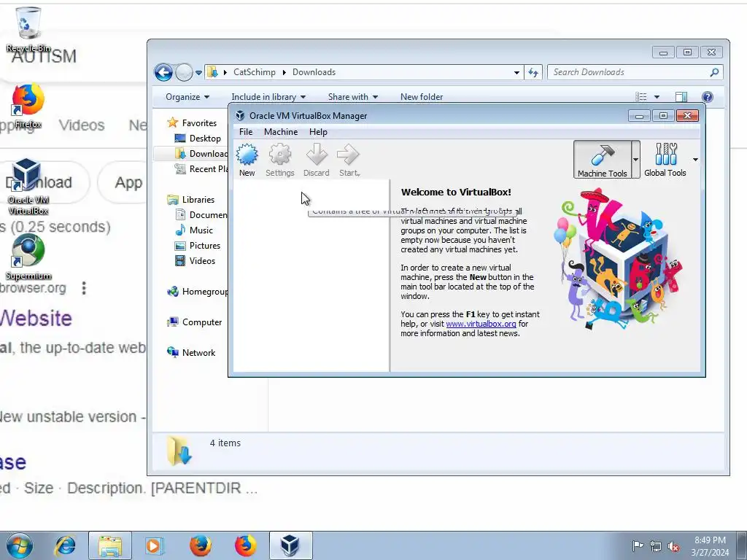Screen dimensions: 747x560
Task: Click New folder in Explorer toolbar
Action: click(x=422, y=97)
